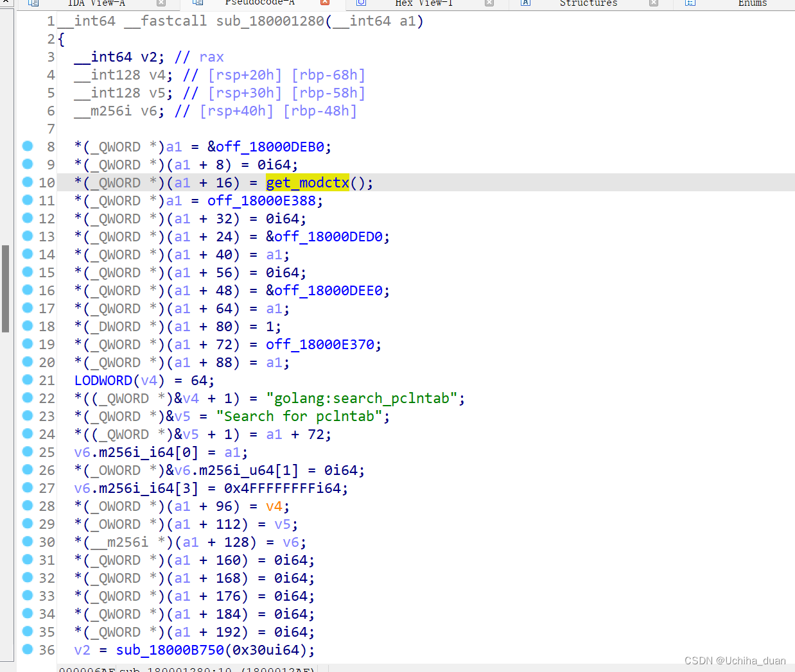Toggle the breakpoint on line 21
Viewport: 795px width, 672px height.
point(28,380)
